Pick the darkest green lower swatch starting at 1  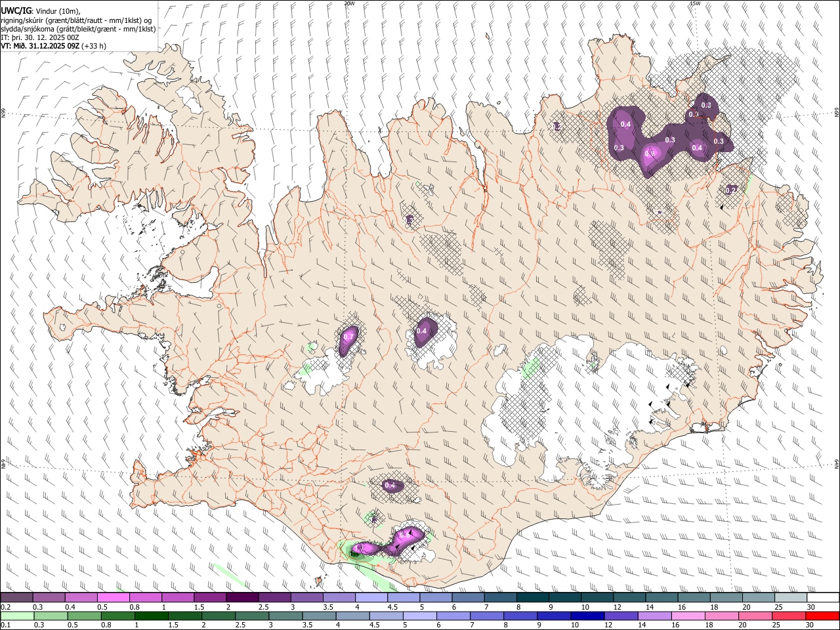pos(151,616)
